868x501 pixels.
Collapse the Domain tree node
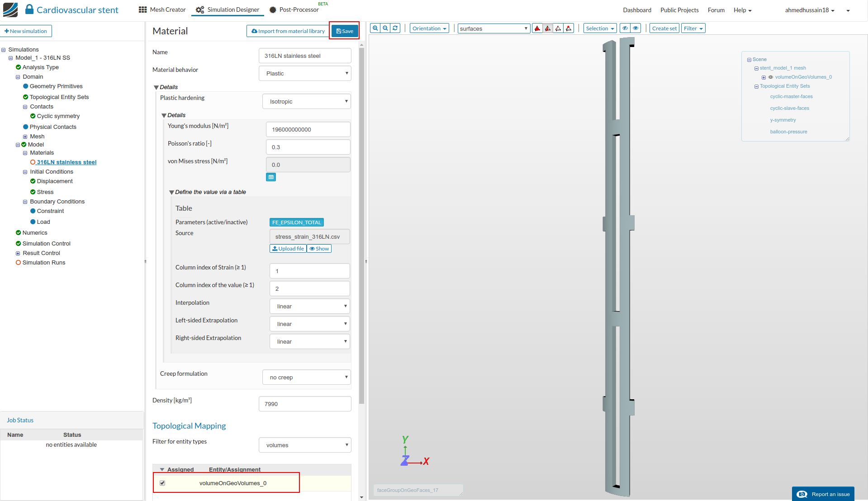(x=18, y=77)
